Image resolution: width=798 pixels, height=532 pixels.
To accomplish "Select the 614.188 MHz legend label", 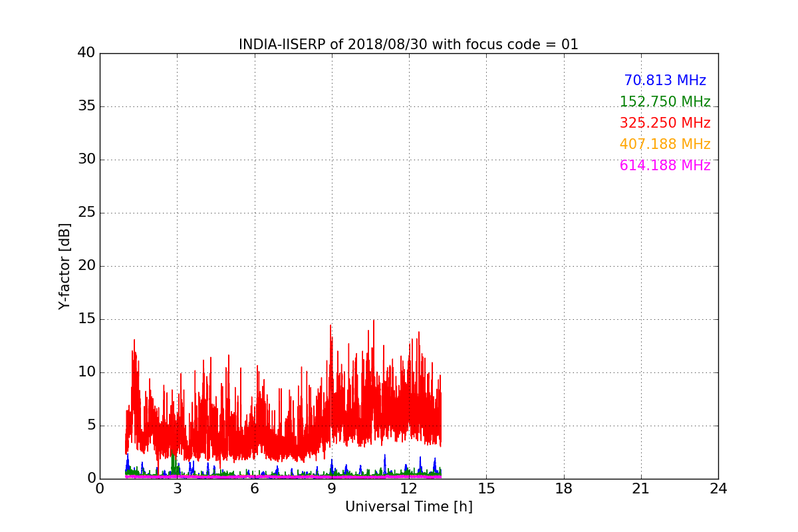I will [x=665, y=166].
